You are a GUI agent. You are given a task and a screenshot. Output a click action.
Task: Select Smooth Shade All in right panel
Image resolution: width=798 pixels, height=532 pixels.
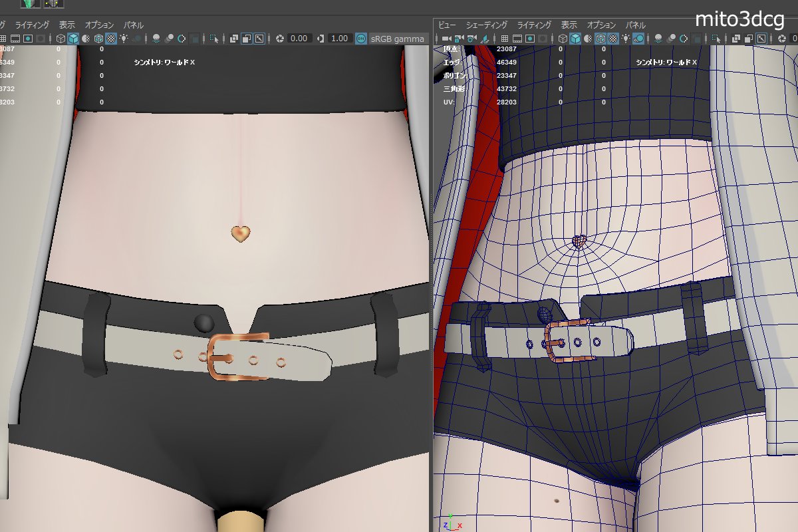[x=575, y=39]
